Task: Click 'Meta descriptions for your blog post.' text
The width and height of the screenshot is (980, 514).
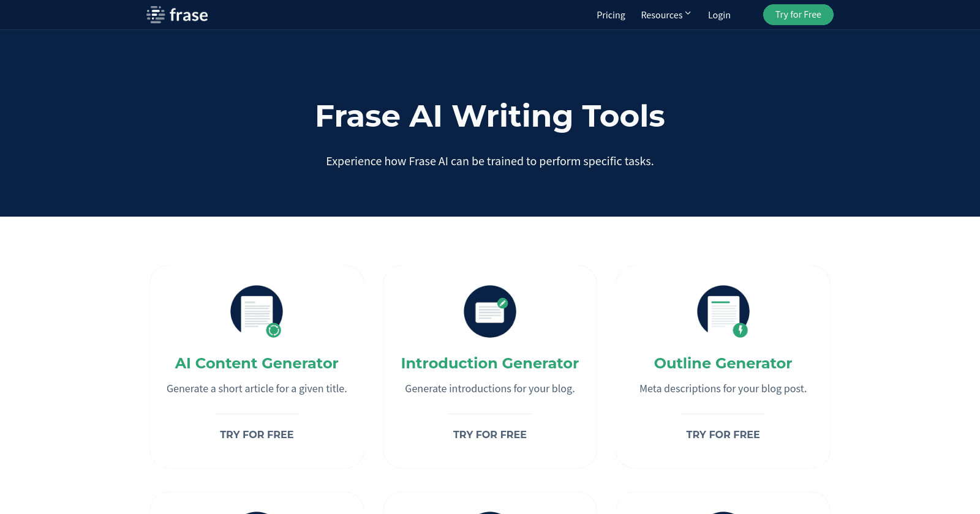Action: tap(723, 389)
